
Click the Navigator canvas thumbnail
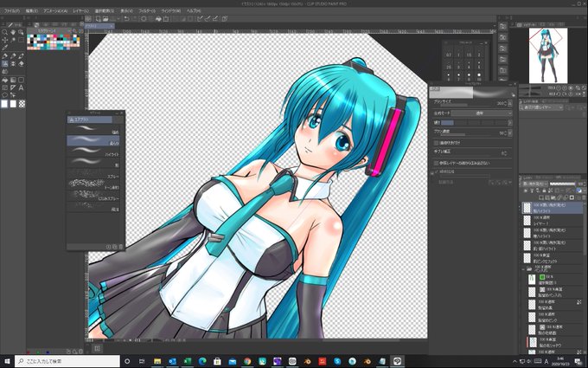[x=548, y=55]
